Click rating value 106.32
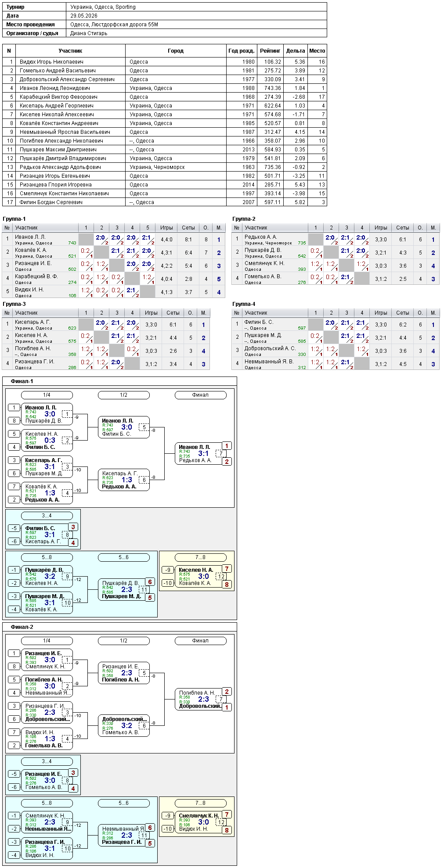This screenshot has height=868, width=444. click(x=273, y=62)
